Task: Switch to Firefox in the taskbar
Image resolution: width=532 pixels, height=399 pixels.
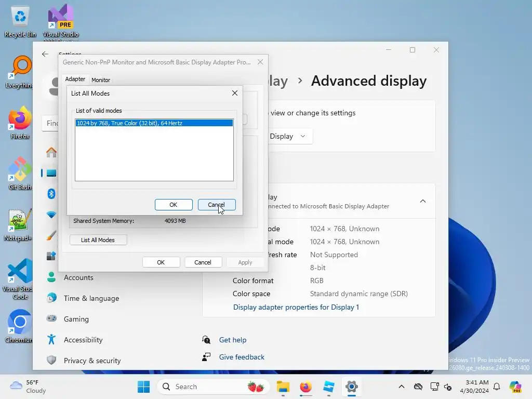Action: pos(305,387)
